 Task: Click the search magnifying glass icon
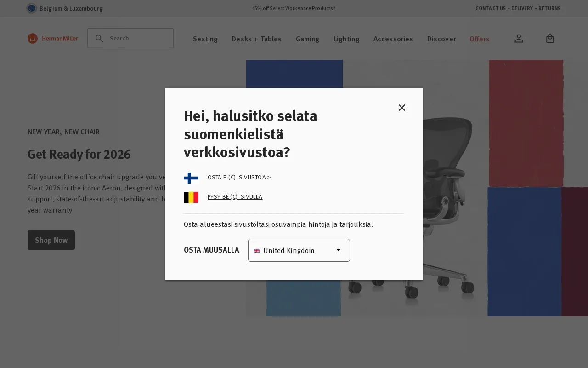[99, 38]
